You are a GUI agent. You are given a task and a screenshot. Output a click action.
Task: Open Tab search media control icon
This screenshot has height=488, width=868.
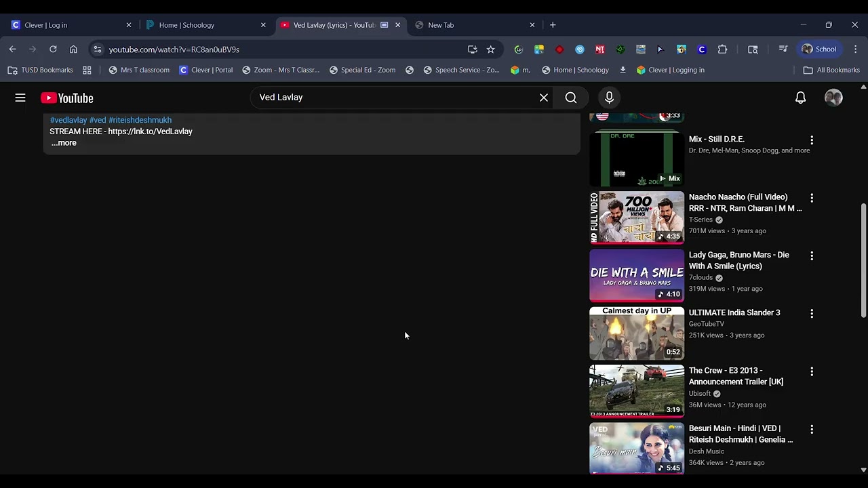783,49
